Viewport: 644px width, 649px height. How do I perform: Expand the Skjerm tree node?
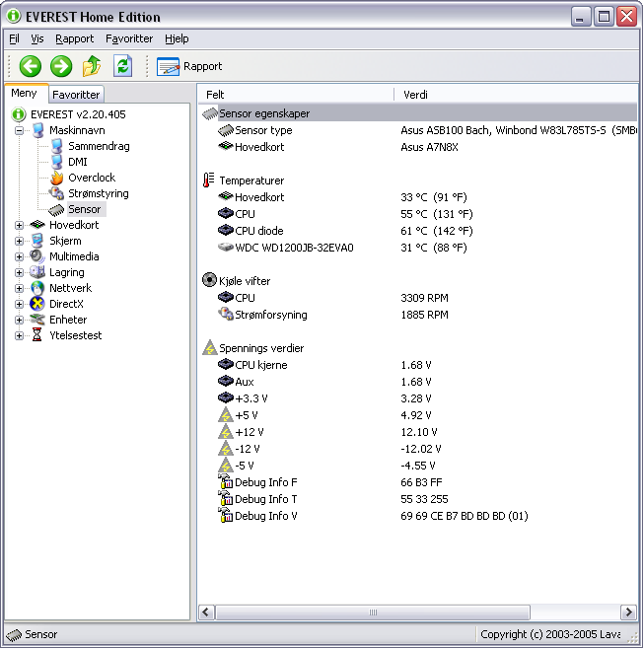pos(19,241)
